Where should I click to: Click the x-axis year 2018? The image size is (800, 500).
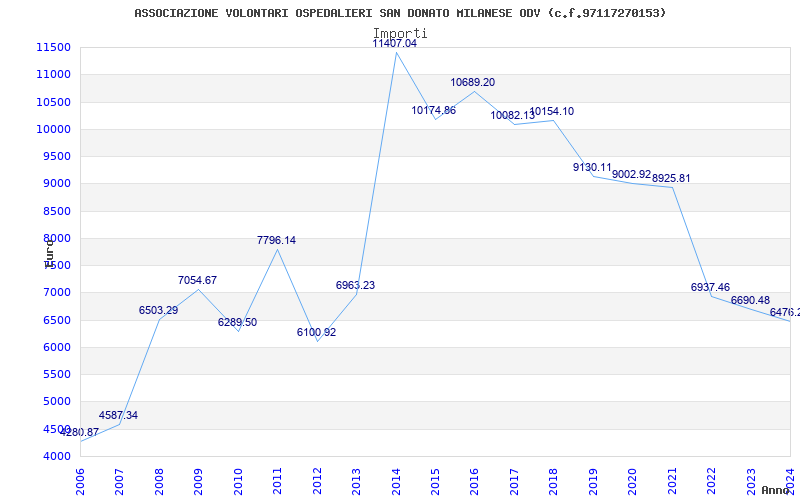pyautogui.click(x=554, y=481)
